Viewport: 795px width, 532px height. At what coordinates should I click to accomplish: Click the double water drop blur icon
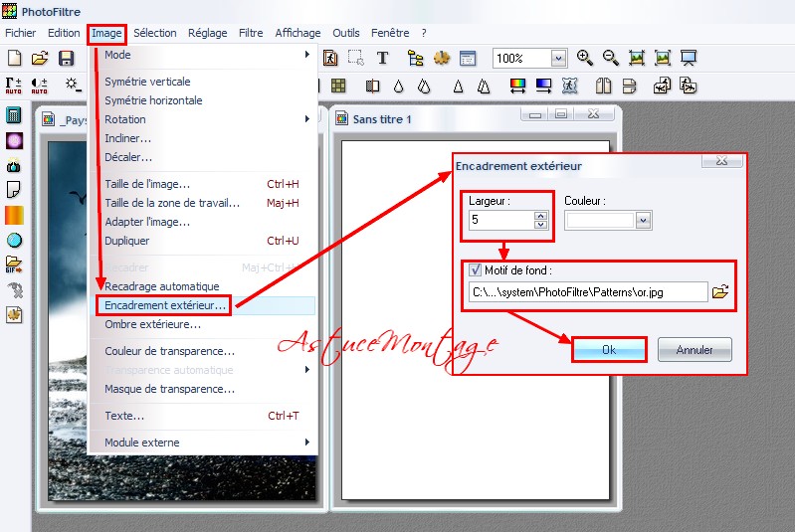pos(424,87)
